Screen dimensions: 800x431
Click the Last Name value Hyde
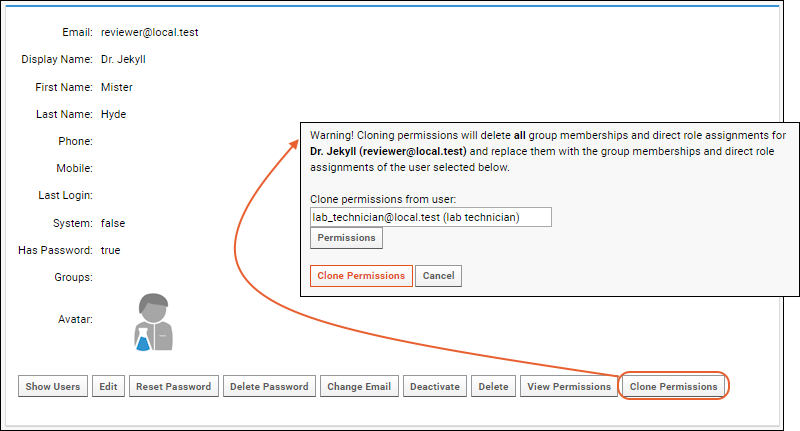(113, 114)
